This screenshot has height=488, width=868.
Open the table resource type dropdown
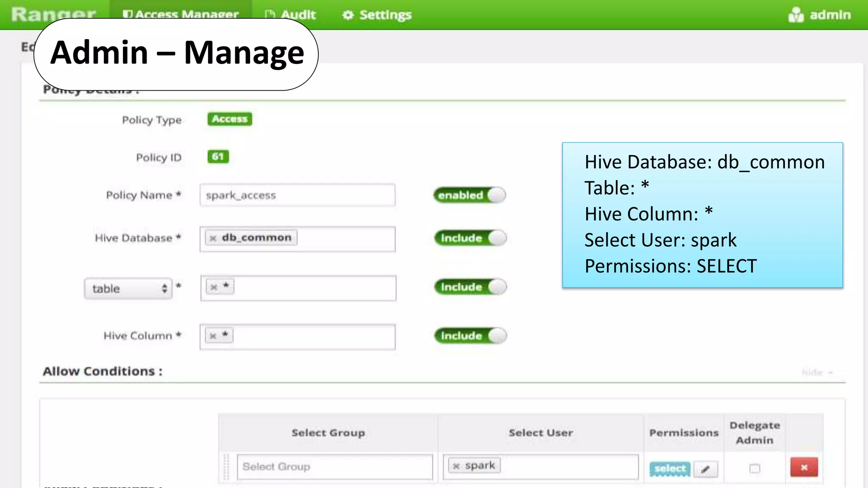click(128, 289)
